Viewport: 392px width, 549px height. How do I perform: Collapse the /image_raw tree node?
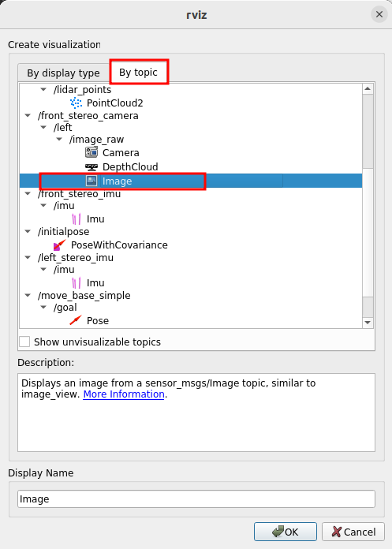tap(59, 139)
